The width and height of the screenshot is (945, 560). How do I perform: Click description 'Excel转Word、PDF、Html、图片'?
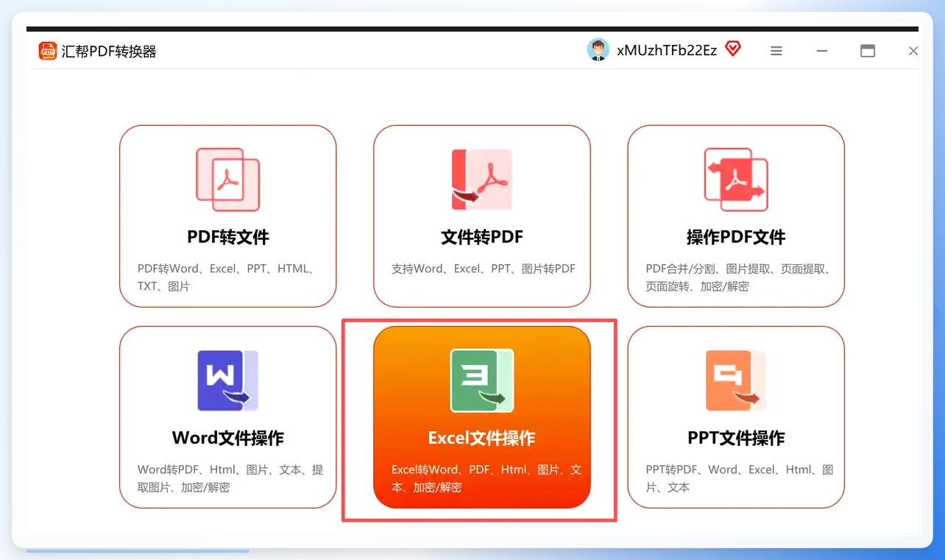pos(486,478)
